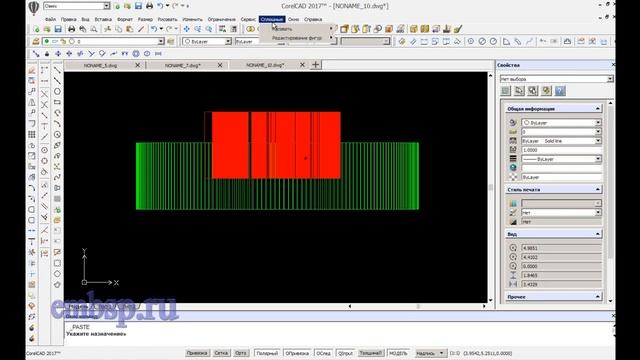The width and height of the screenshot is (640, 360).
Task: Toggle Сетка grid in the status bar
Action: click(x=221, y=353)
